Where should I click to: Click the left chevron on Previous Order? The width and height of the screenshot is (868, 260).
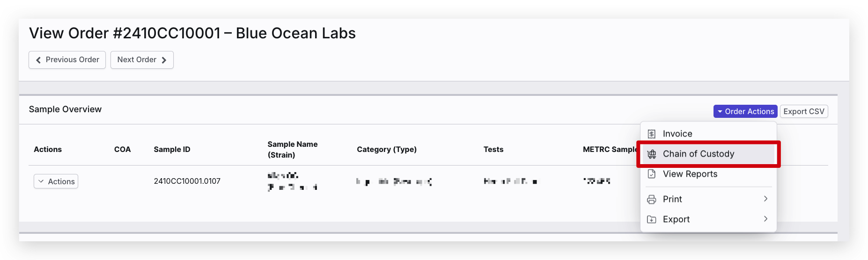coord(38,60)
